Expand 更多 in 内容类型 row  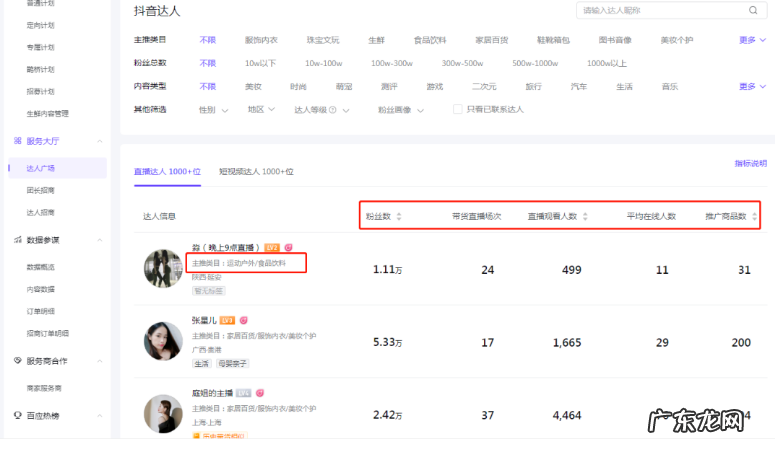pyautogui.click(x=752, y=86)
